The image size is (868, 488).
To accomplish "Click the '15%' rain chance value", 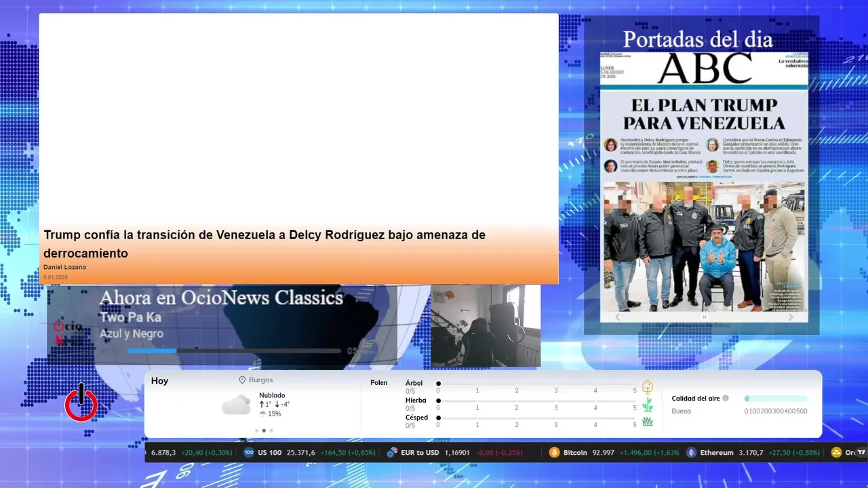I will 274,413.
